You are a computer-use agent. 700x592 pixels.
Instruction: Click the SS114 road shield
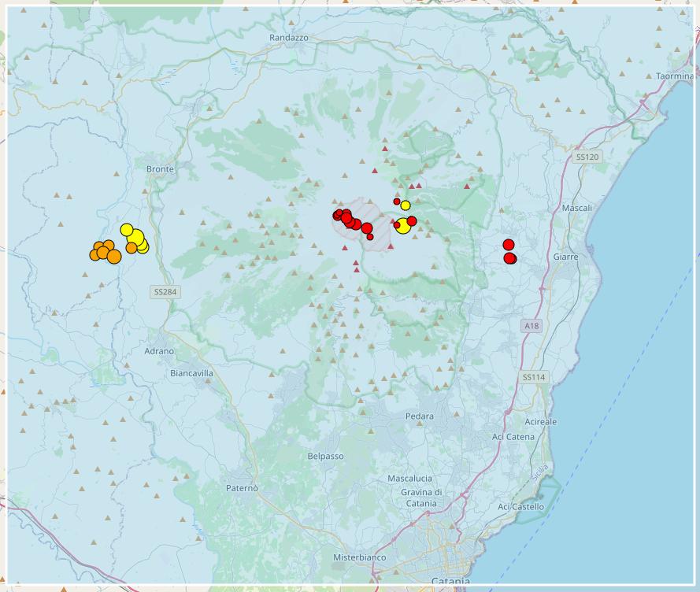pyautogui.click(x=533, y=378)
